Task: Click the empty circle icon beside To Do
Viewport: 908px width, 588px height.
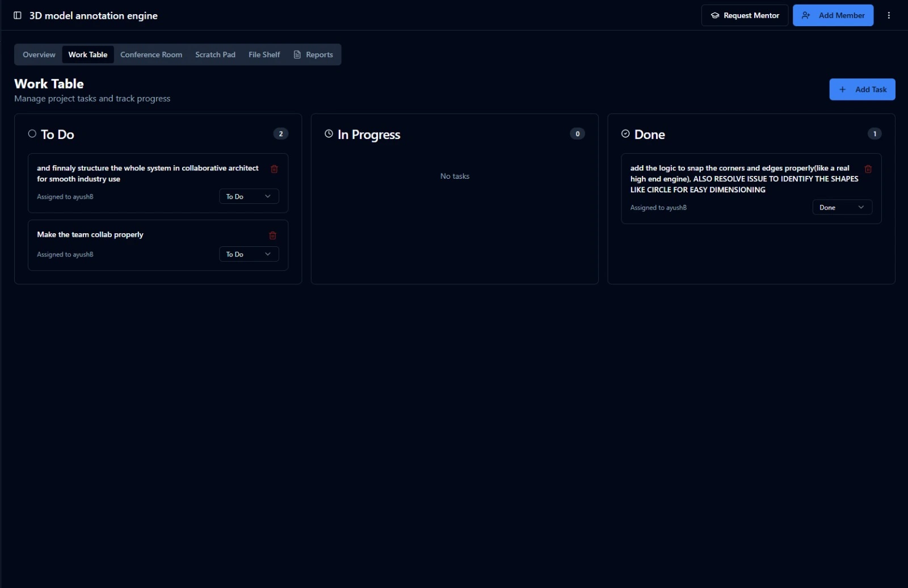Action: point(32,134)
